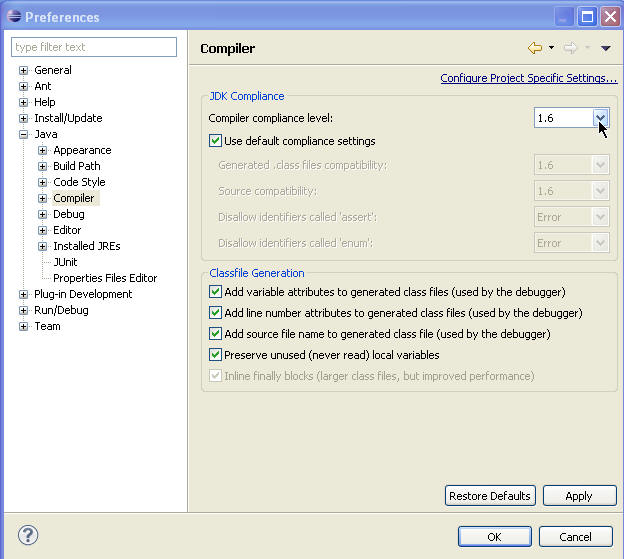Toggle Preserve unused local variables checkbox
The width and height of the screenshot is (624, 559).
(216, 355)
